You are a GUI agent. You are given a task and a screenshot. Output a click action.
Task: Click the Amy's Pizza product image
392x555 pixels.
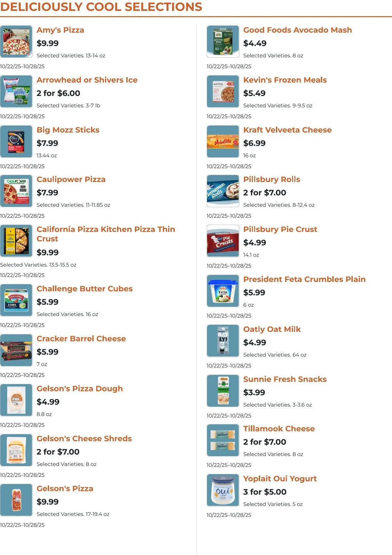click(16, 42)
